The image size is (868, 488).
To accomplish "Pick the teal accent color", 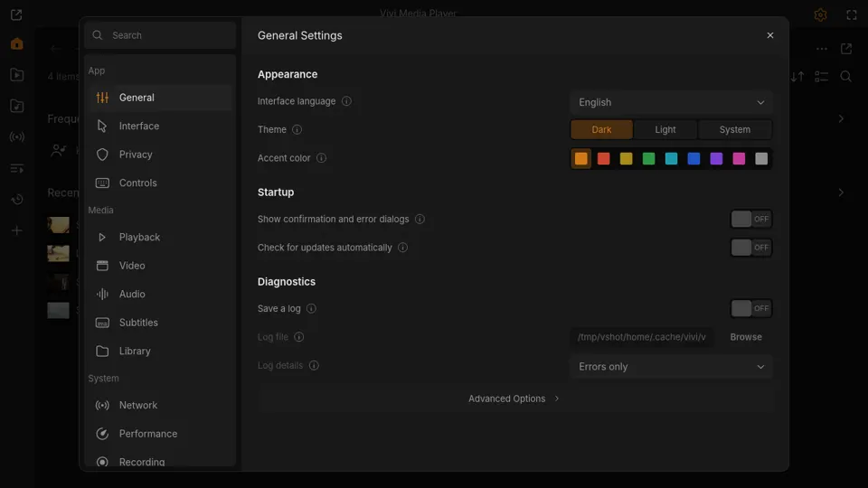I will [x=671, y=159].
